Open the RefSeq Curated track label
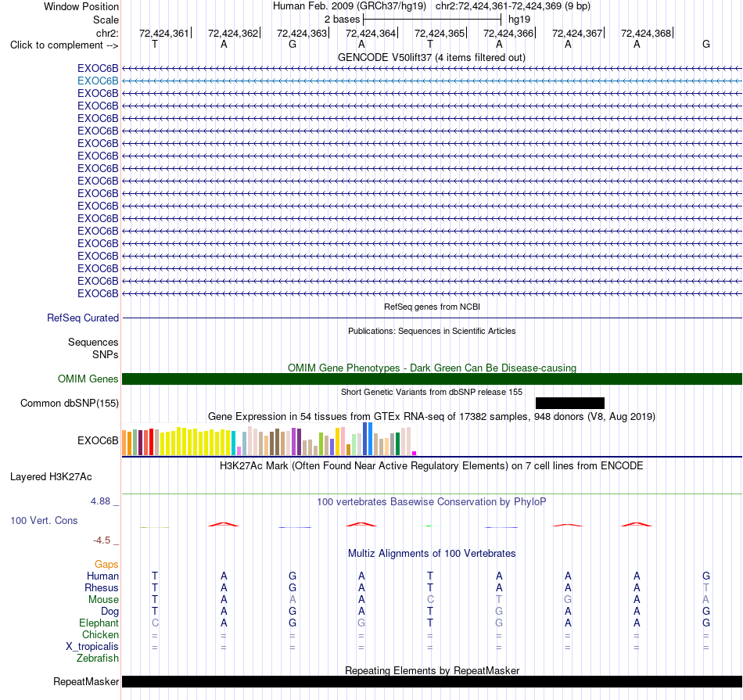This screenshot has width=743, height=700. click(x=82, y=318)
